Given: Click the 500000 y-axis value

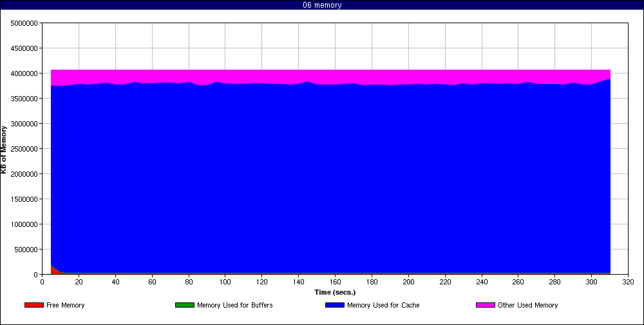Looking at the screenshot, I should point(27,250).
